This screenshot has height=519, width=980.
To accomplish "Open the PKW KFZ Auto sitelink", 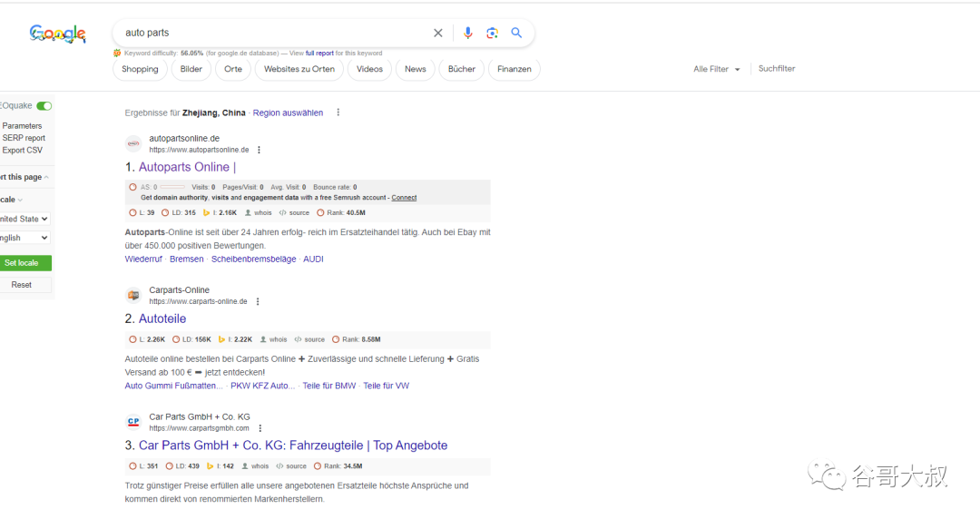I will (x=262, y=386).
